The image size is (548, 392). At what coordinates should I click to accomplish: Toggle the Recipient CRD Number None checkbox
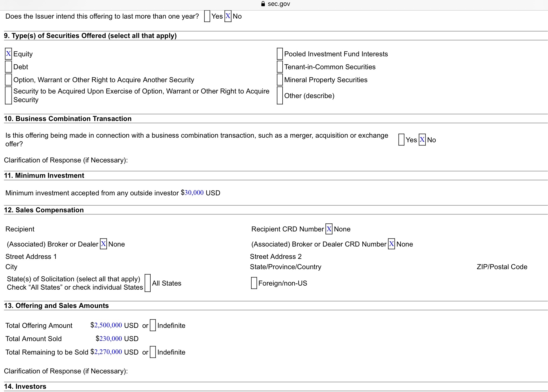[x=329, y=229]
